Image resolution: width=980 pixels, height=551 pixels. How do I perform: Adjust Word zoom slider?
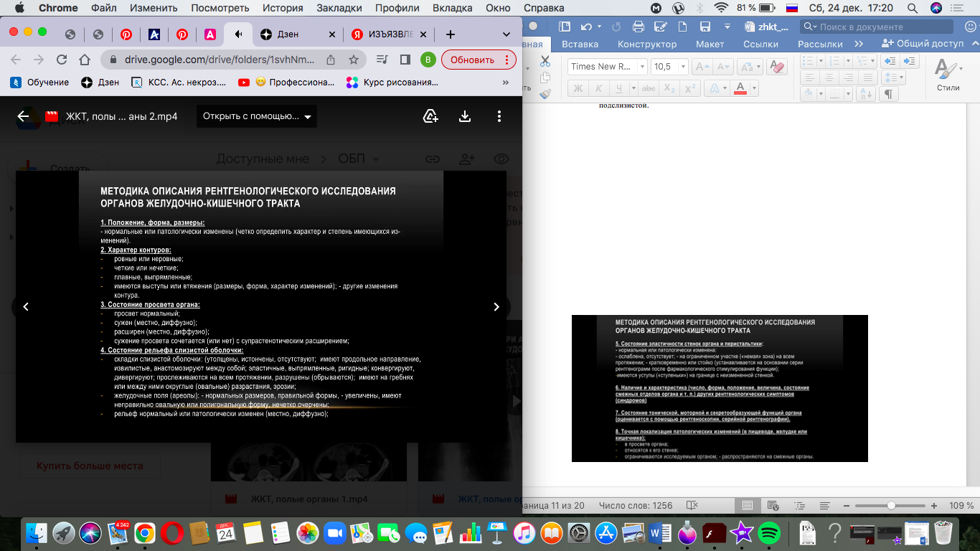(x=891, y=505)
